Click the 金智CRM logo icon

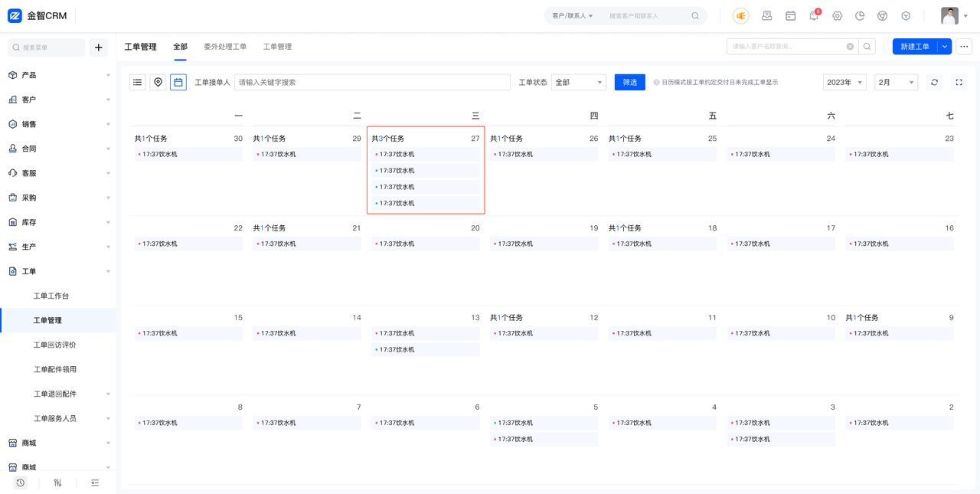click(x=15, y=15)
